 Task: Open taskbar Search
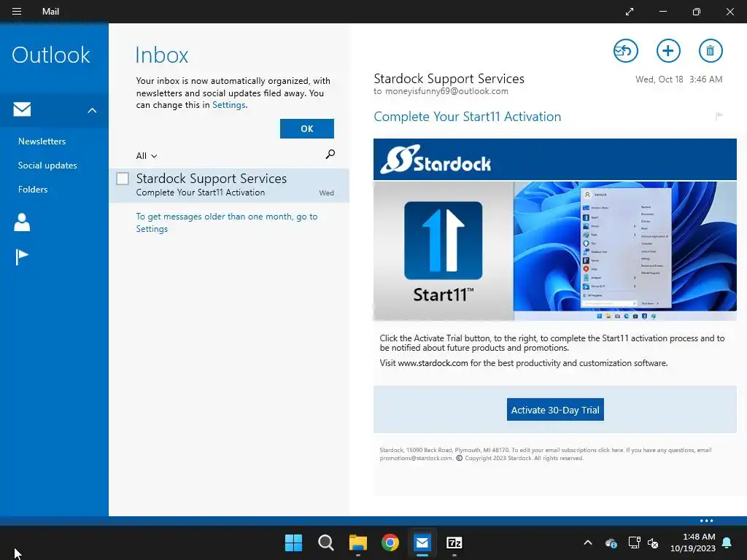(326, 542)
